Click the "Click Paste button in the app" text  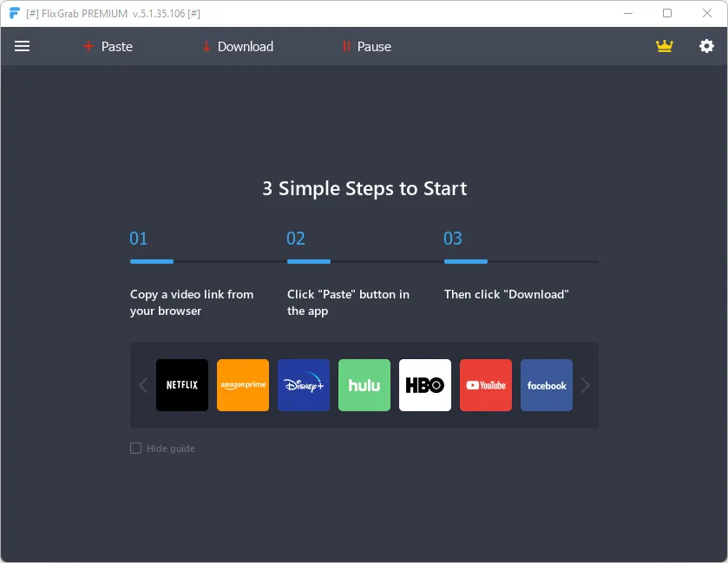coord(348,303)
